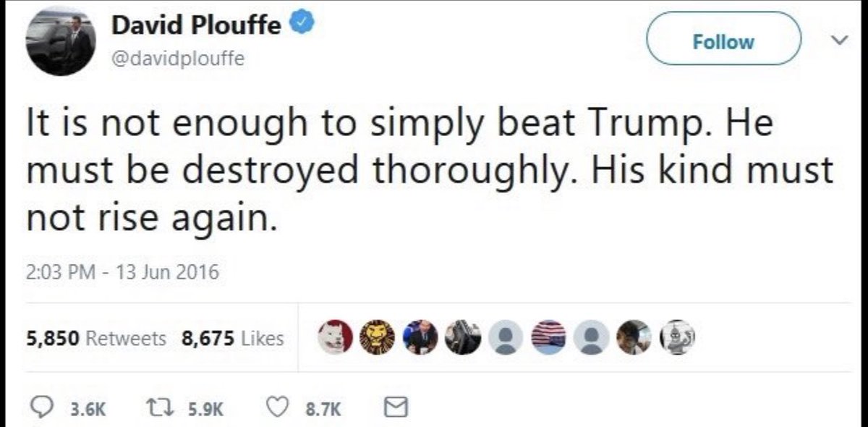The image size is (868, 427).
Task: Open the car interior liker avatar
Action: pyautogui.click(x=461, y=337)
